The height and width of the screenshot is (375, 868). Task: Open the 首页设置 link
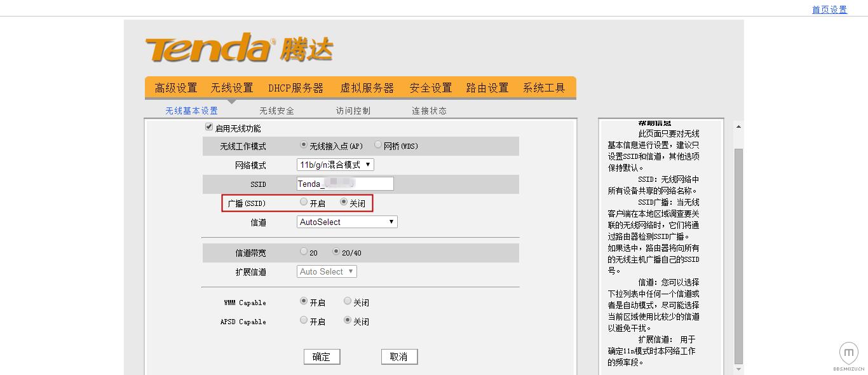pyautogui.click(x=828, y=9)
